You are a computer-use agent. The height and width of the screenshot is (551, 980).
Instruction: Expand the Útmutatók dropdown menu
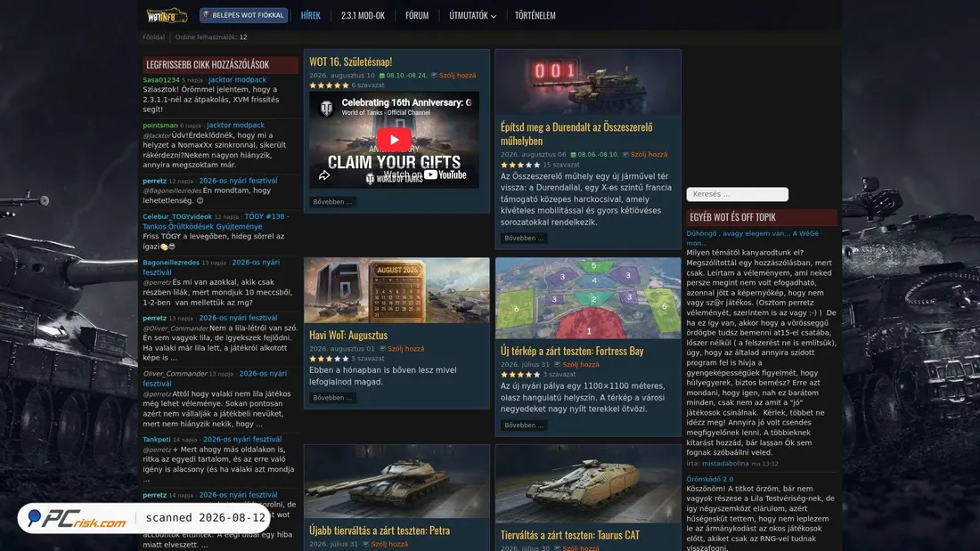click(x=472, y=15)
